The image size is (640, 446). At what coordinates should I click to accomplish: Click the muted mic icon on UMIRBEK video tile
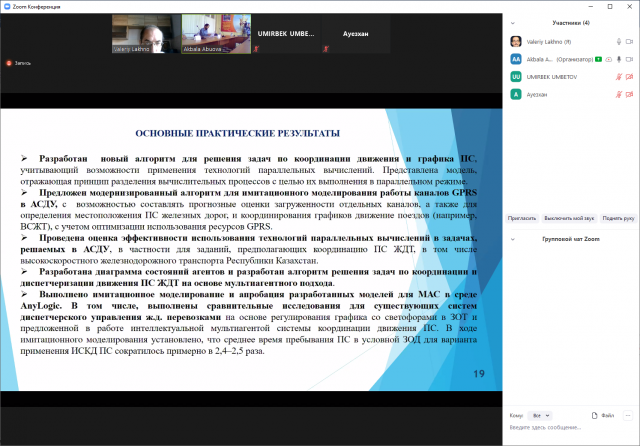point(256,49)
